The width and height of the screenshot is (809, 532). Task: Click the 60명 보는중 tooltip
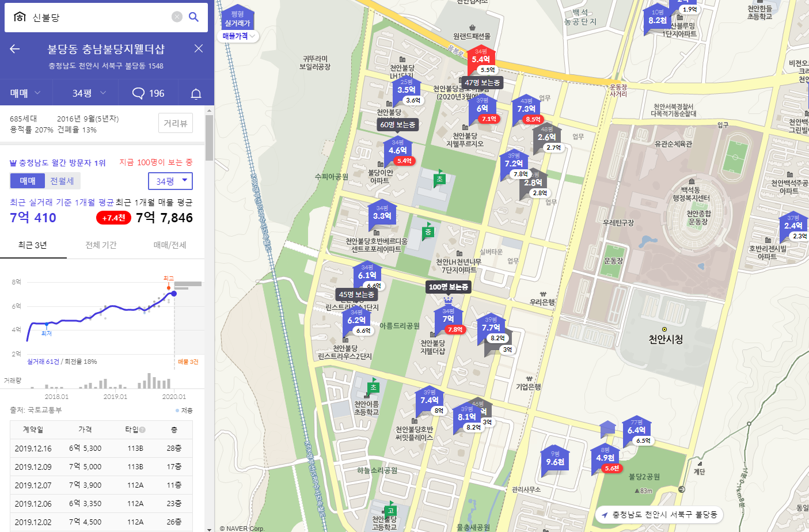click(x=397, y=124)
